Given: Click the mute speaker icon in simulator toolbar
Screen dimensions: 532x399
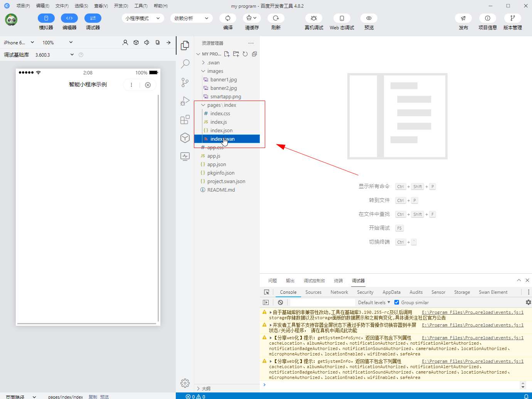Looking at the screenshot, I should [x=147, y=42].
